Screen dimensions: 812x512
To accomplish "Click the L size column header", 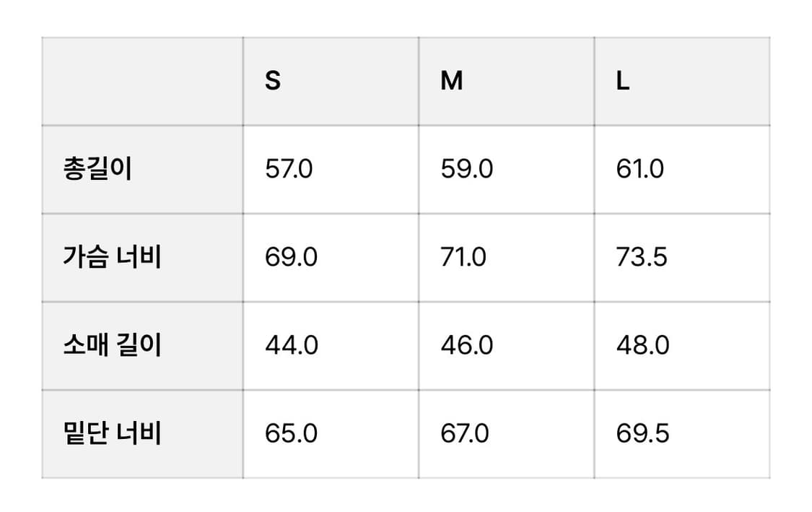I will click(x=623, y=81).
